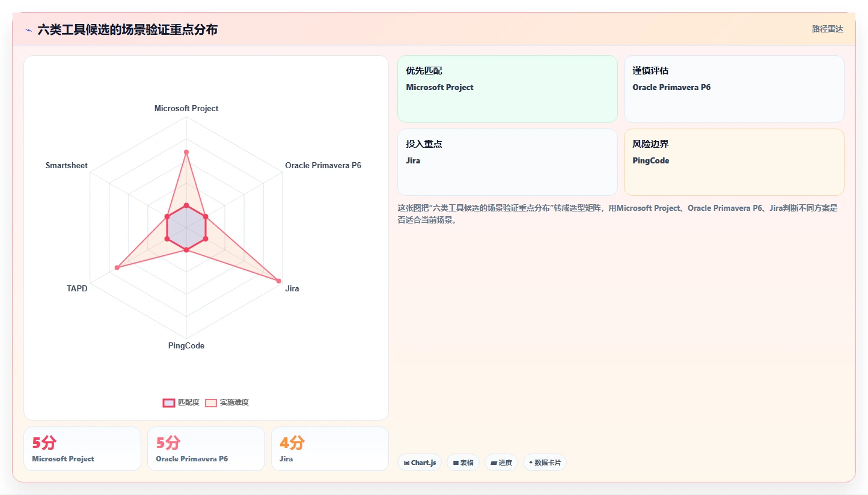Click the TAPD radar axis label
868x495 pixels.
pyautogui.click(x=77, y=288)
